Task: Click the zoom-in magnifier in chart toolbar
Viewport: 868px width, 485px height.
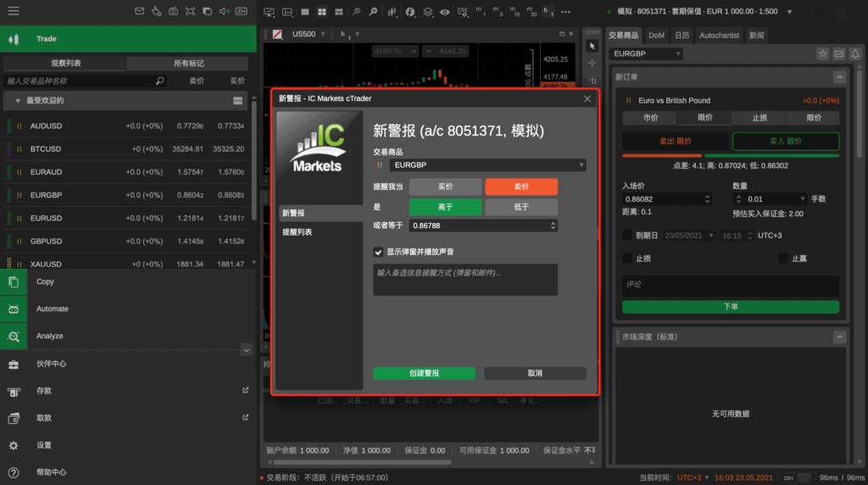Action: 374,12
